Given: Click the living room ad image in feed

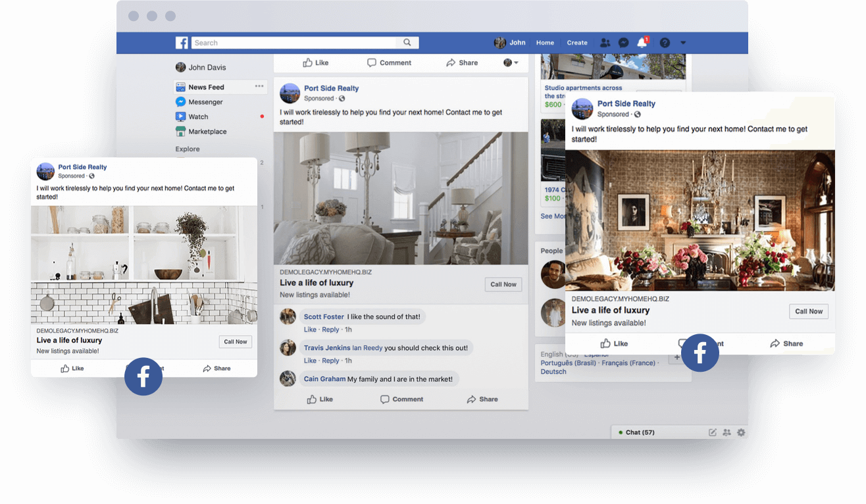Looking at the screenshot, I should [x=401, y=198].
